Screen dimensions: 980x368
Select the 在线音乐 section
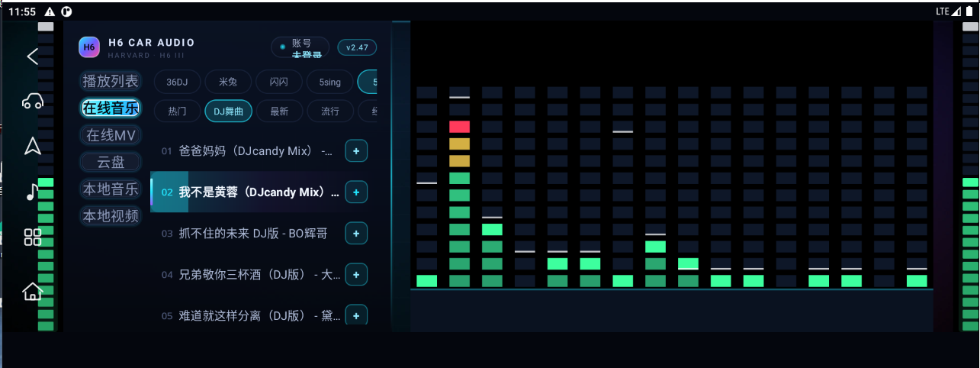(x=111, y=108)
